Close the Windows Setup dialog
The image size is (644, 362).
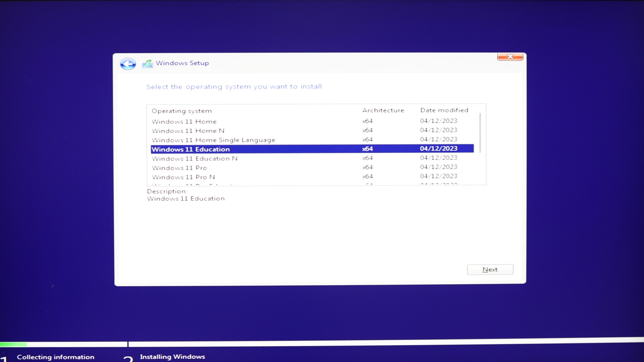coord(510,56)
